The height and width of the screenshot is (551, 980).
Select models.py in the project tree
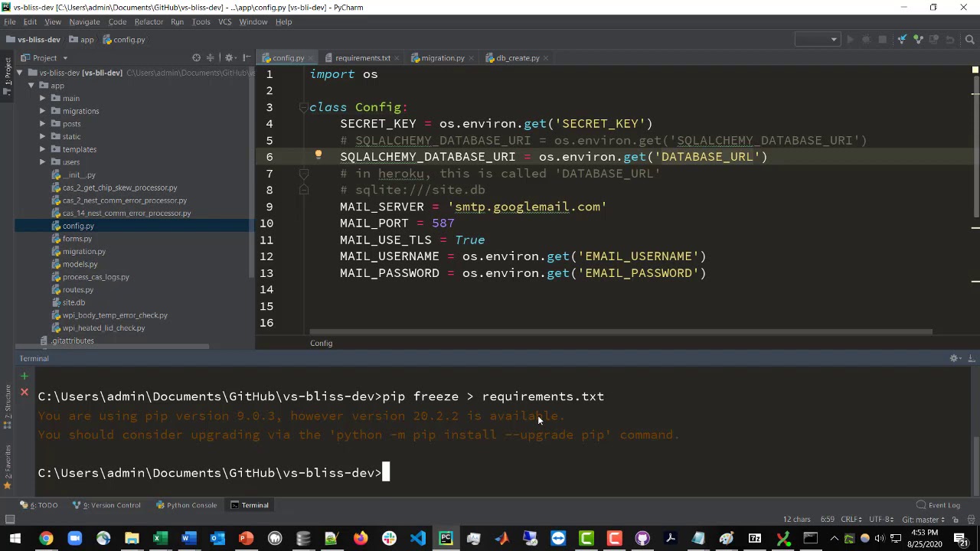point(80,264)
